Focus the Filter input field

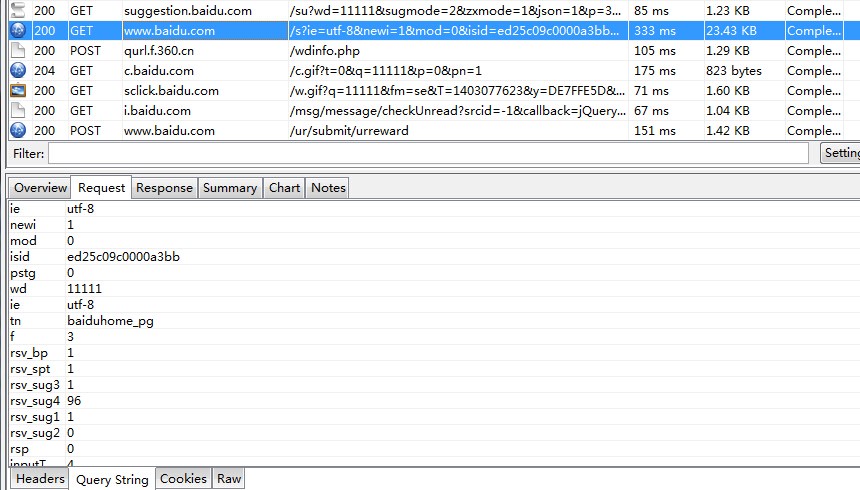coord(428,153)
